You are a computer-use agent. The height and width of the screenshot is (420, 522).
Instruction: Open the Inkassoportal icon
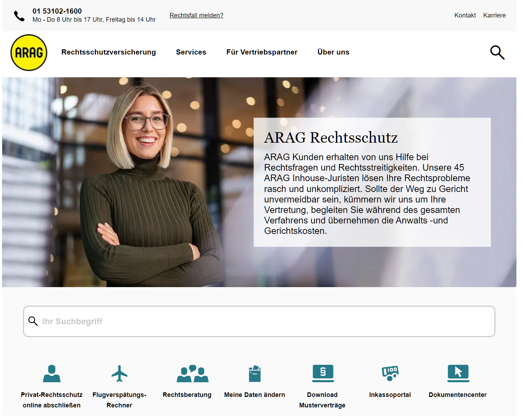coord(390,373)
